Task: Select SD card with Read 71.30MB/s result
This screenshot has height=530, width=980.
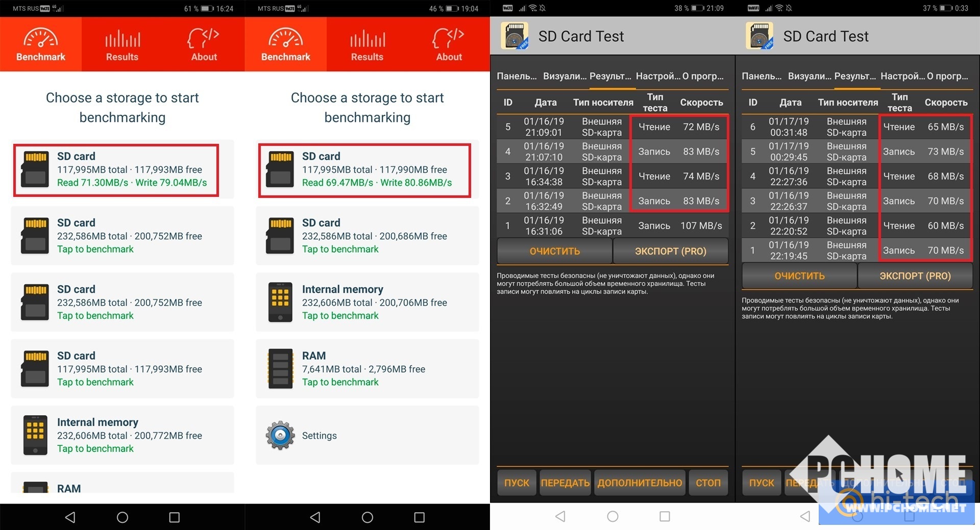Action: (x=116, y=170)
